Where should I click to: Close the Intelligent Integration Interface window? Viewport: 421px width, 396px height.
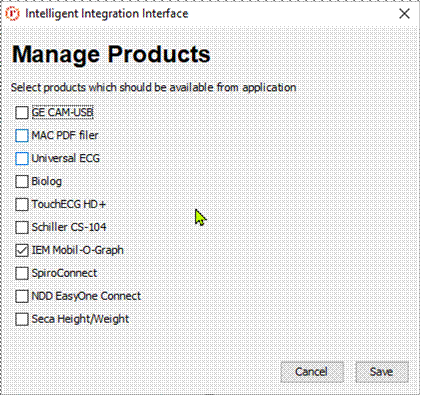pos(404,14)
